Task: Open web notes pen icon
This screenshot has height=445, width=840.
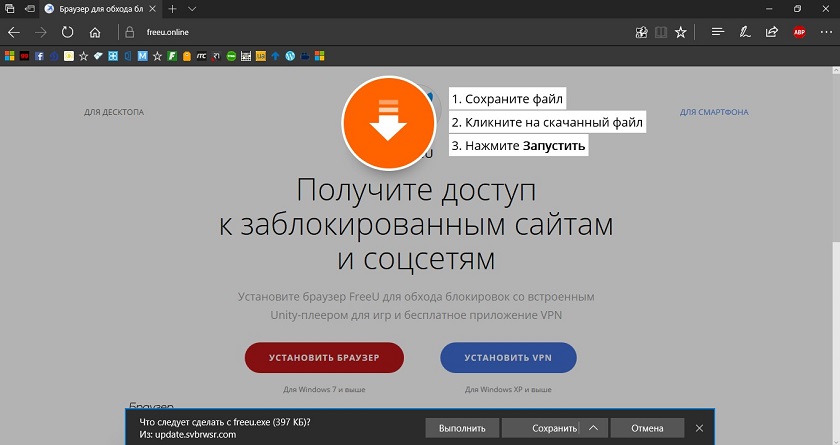Action: (x=745, y=32)
